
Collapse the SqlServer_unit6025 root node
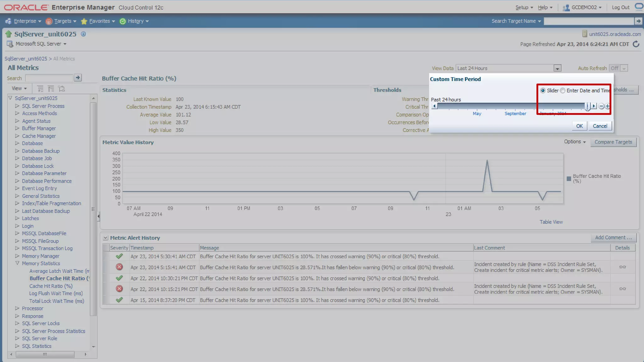10,98
